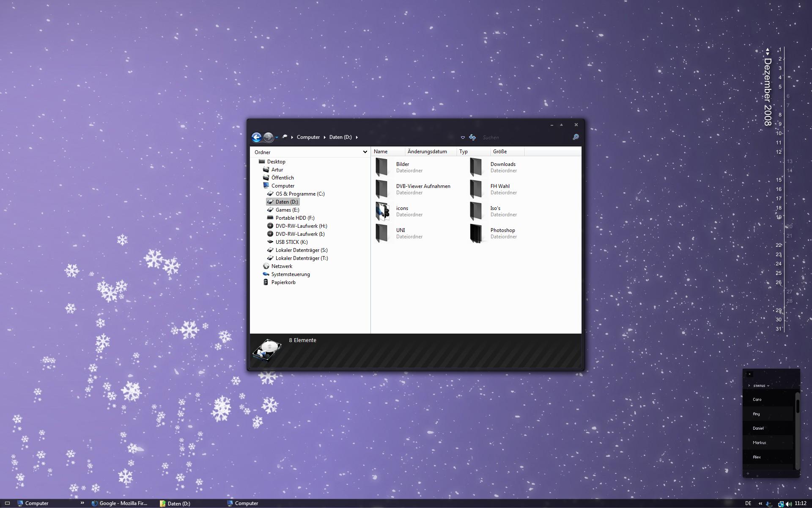This screenshot has width=812, height=508.
Task: Click the network tray icon
Action: point(781,504)
